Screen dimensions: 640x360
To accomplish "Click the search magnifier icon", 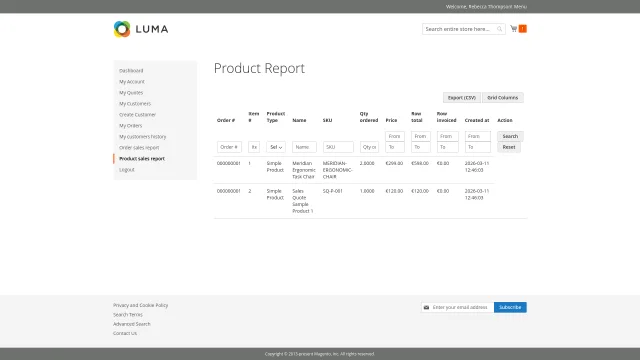I will (x=499, y=29).
